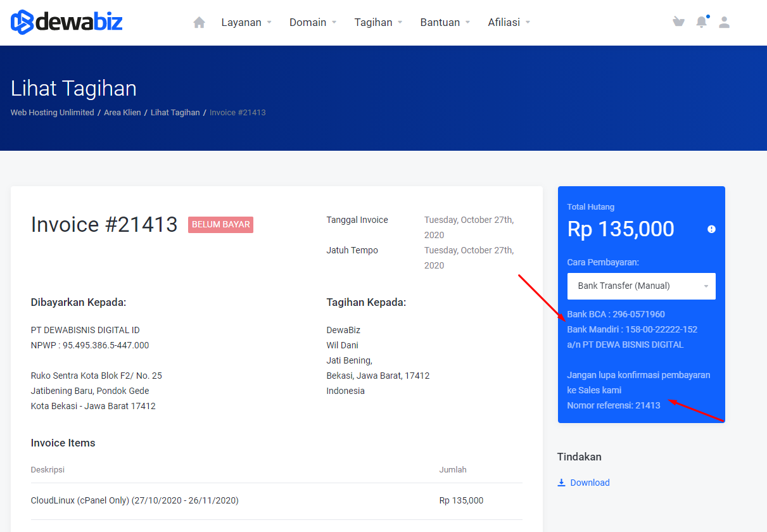Expand the Bantuan dropdown arrow
767x532 pixels.
(467, 22)
